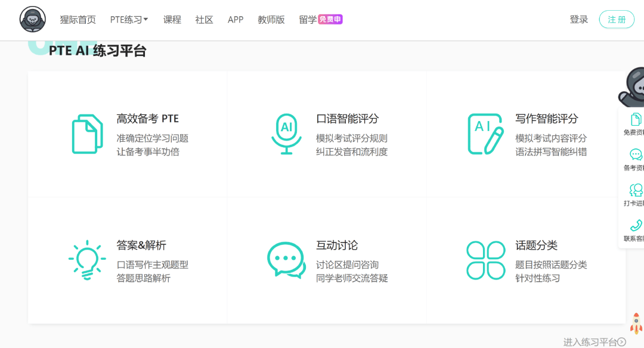The height and width of the screenshot is (348, 644).
Task: Click text 纠正发音和流利度
Action: 352,152
